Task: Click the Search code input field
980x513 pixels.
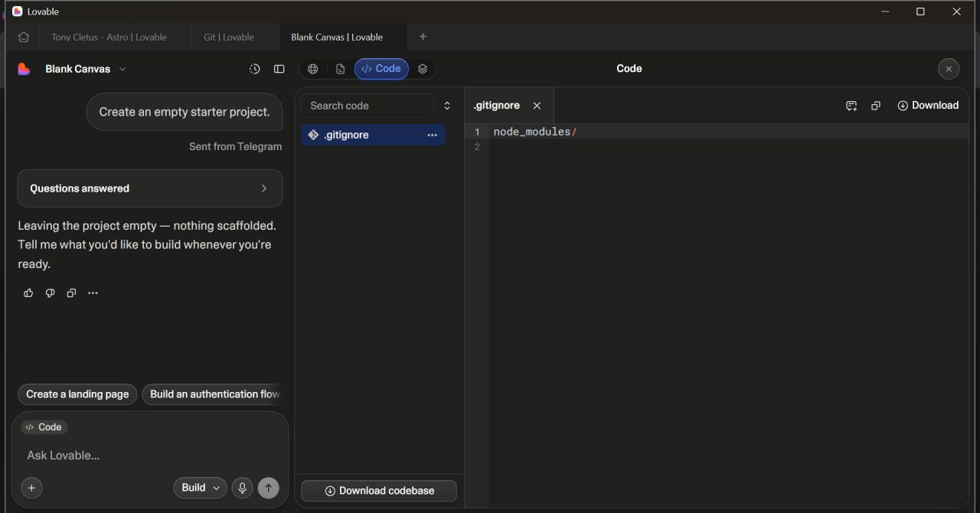Action: tap(367, 106)
